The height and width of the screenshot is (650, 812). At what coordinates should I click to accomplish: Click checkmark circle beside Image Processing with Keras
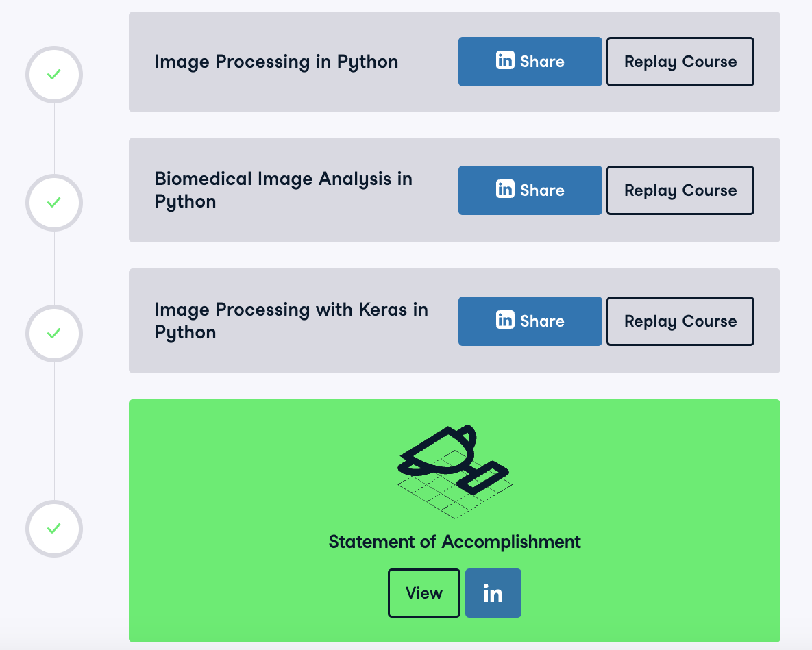click(54, 334)
